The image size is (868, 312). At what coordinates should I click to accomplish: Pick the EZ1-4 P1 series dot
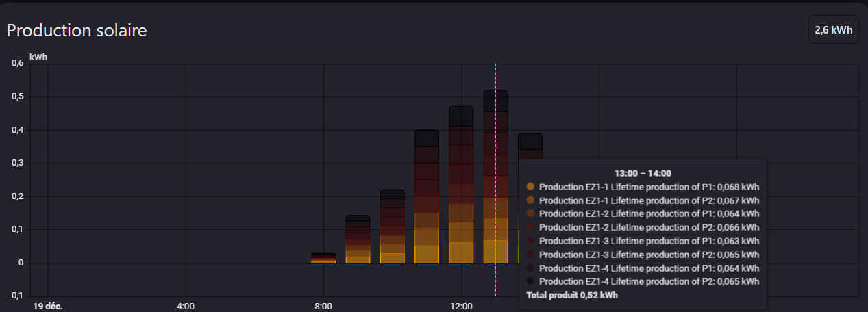(530, 268)
